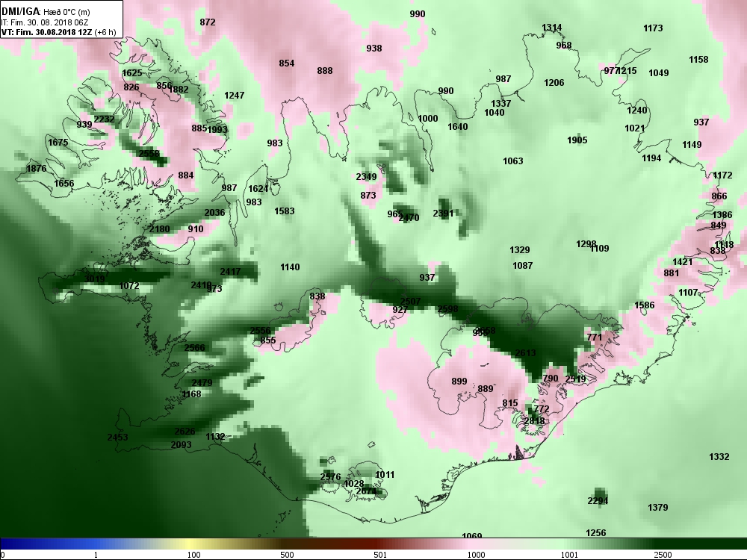This screenshot has height=560, width=747.
Task: Click the map value '1640'
Action: click(x=458, y=127)
